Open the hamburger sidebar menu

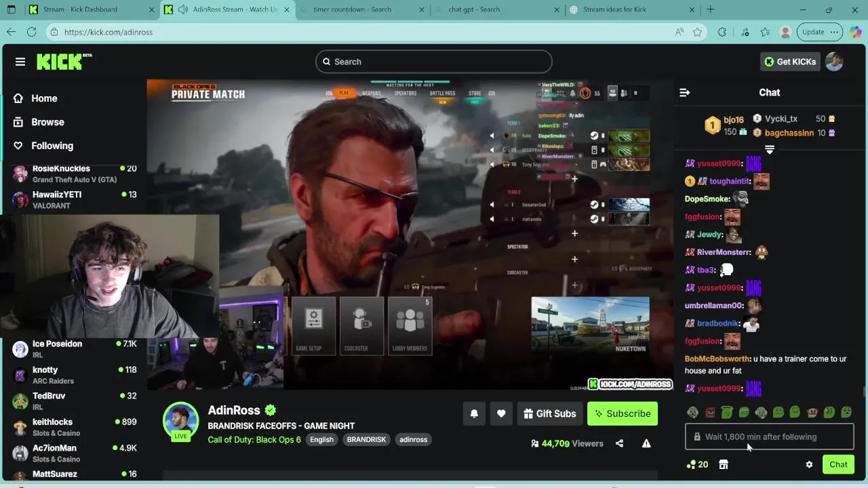(20, 62)
